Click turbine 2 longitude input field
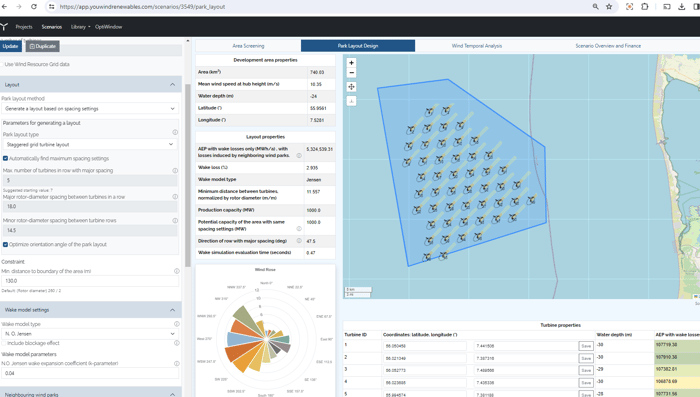 pyautogui.click(x=525, y=358)
